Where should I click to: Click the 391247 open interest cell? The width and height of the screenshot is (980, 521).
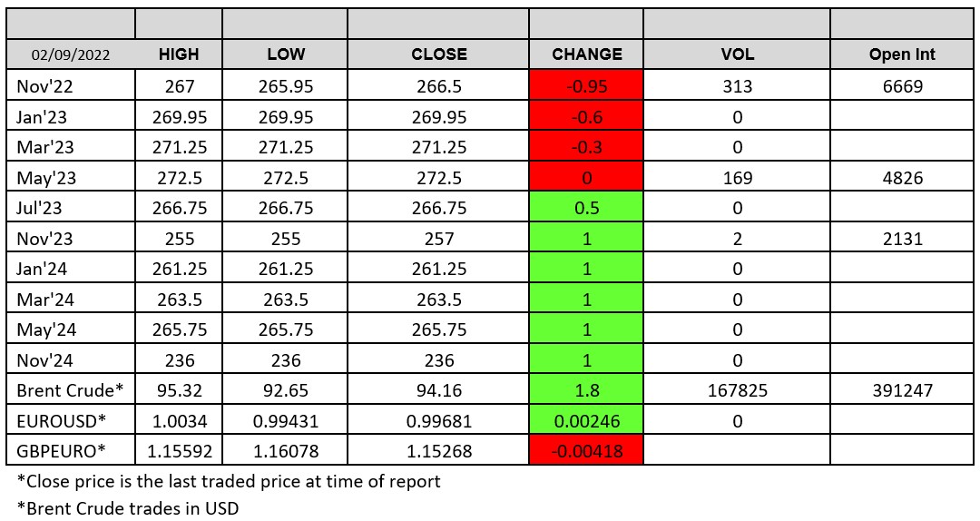coord(902,390)
